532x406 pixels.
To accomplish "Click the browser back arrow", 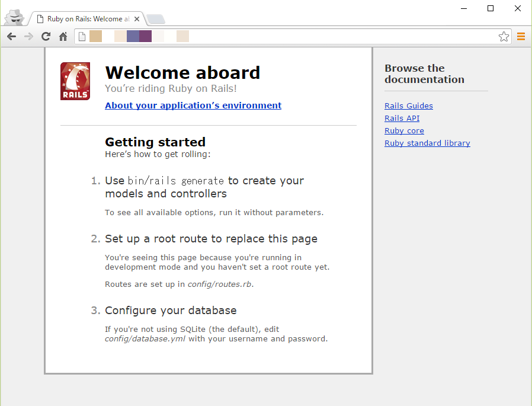I will [x=11, y=36].
